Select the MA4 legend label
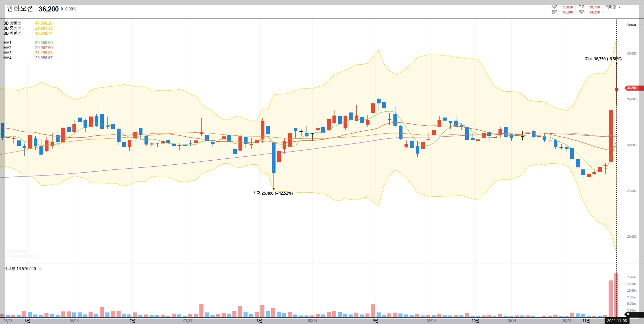This screenshot has width=644, height=324. (x=7, y=58)
